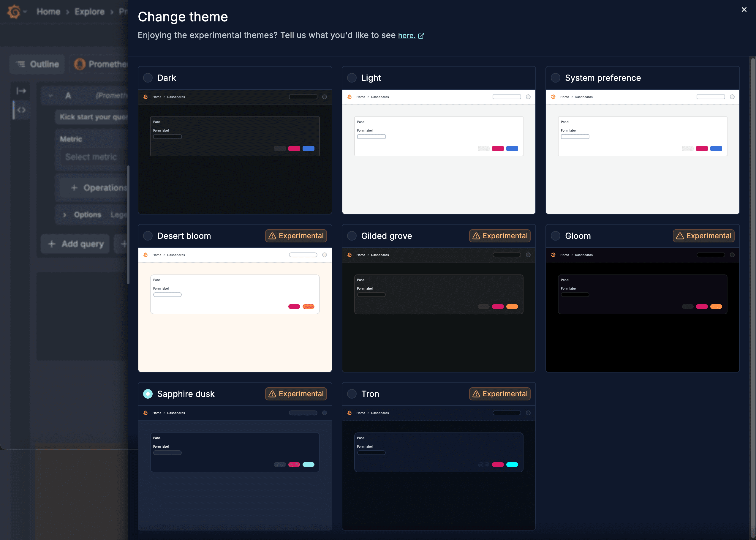Screen dimensions: 756x540
Task: Click the pink swatch in Sapphire dusk preview
Action: pyautogui.click(x=294, y=465)
